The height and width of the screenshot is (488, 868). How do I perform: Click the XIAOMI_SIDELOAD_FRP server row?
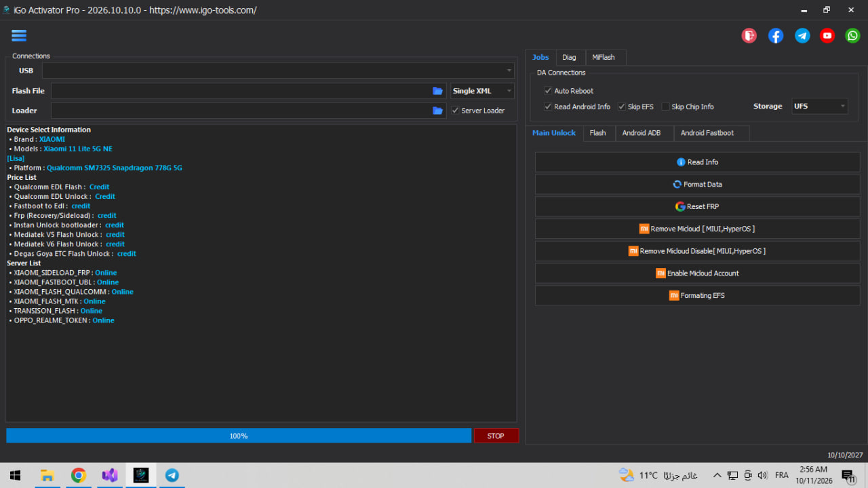tap(63, 272)
